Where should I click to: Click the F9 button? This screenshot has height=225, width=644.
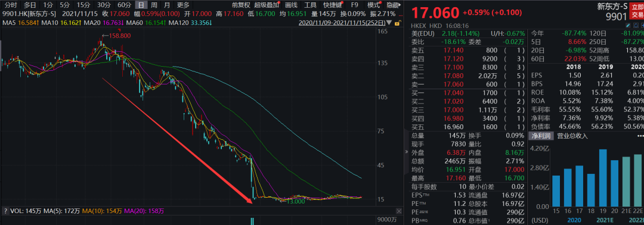[354, 5]
